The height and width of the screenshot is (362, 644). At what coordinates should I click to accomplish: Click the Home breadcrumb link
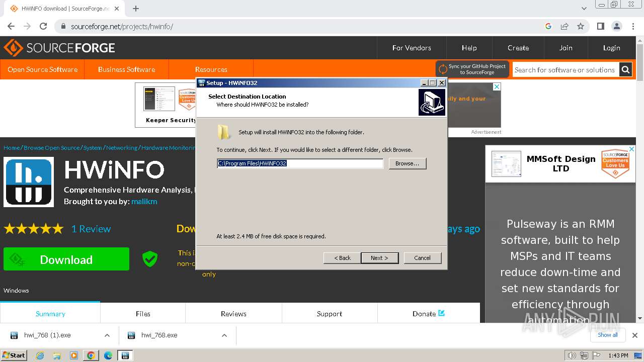point(12,148)
